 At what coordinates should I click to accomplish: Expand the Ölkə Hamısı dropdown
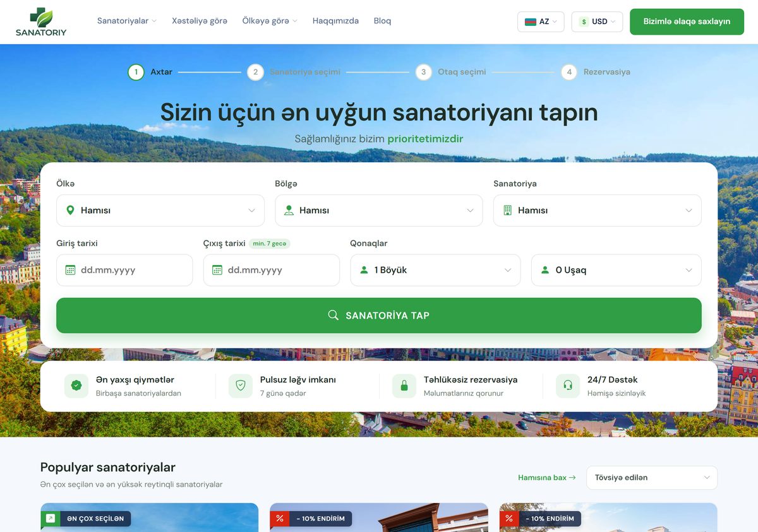[x=160, y=210]
